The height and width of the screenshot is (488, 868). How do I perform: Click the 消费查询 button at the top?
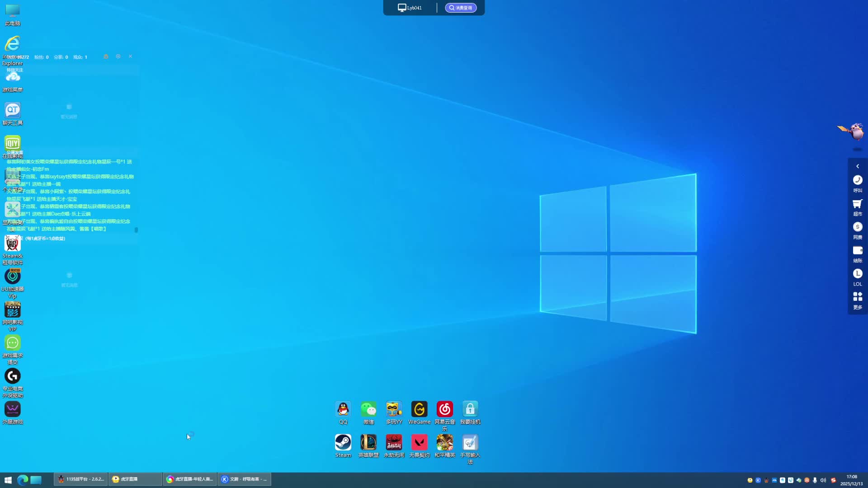(460, 8)
